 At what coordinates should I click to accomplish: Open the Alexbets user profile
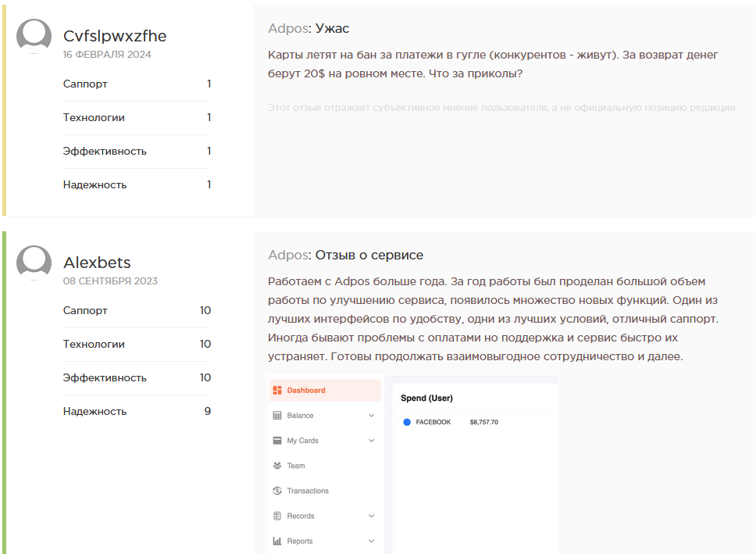97,263
